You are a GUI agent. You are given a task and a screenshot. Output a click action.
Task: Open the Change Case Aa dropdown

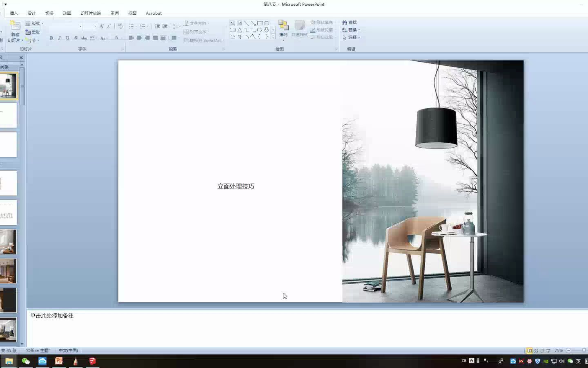point(104,38)
